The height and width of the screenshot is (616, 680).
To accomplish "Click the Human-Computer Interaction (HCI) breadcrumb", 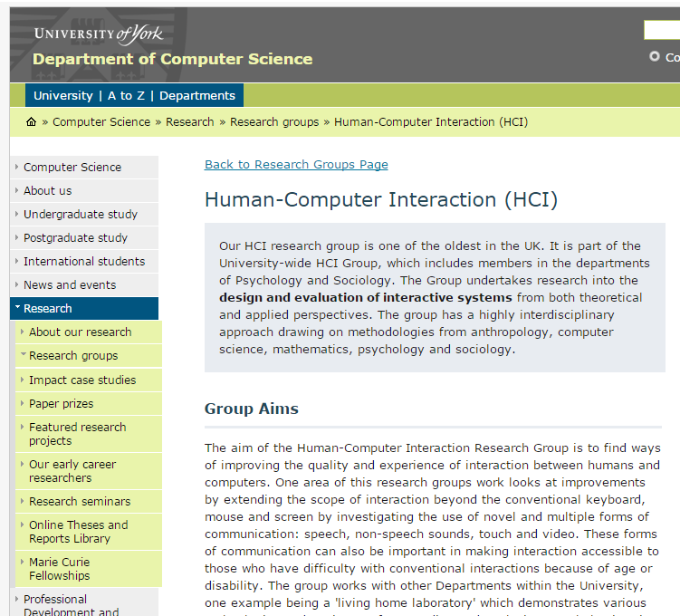I will (431, 122).
